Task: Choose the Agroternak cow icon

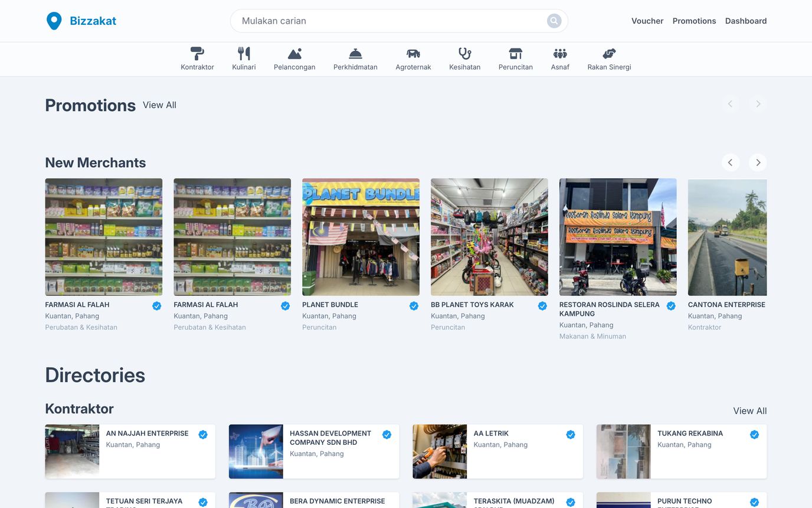Action: [x=413, y=54]
